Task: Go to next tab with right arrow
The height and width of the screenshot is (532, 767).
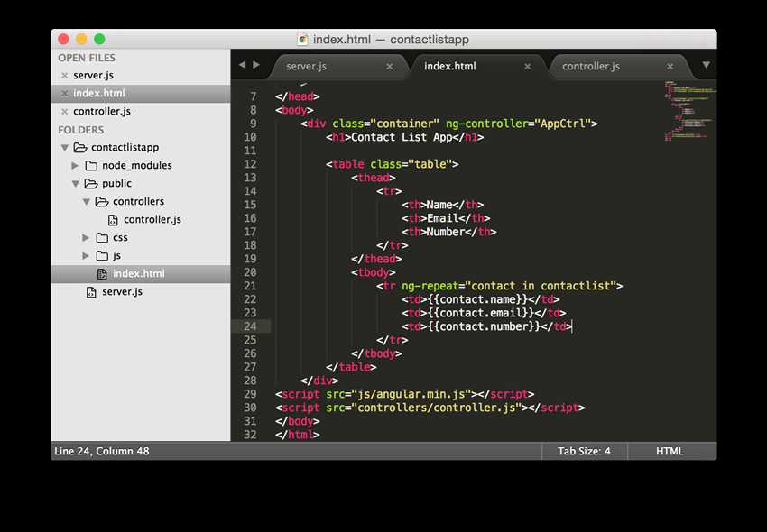Action: (x=256, y=65)
